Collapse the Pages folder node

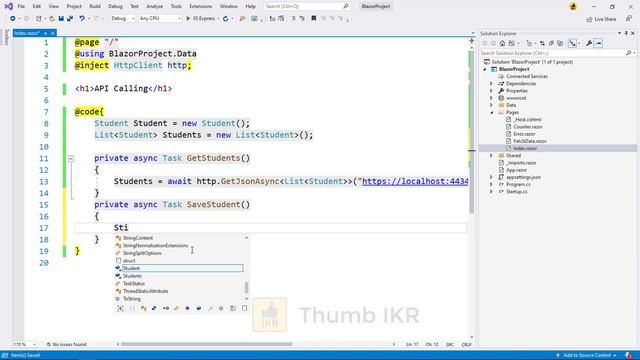pos(492,113)
